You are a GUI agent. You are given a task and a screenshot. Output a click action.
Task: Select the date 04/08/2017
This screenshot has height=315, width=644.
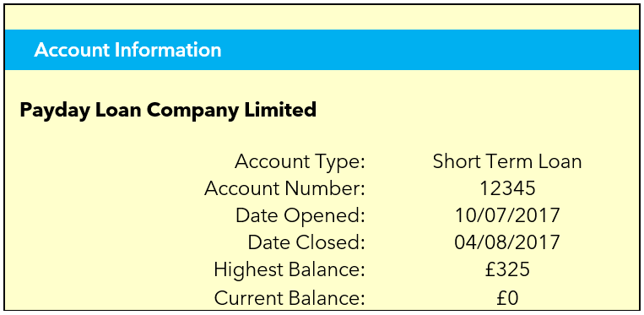point(507,242)
